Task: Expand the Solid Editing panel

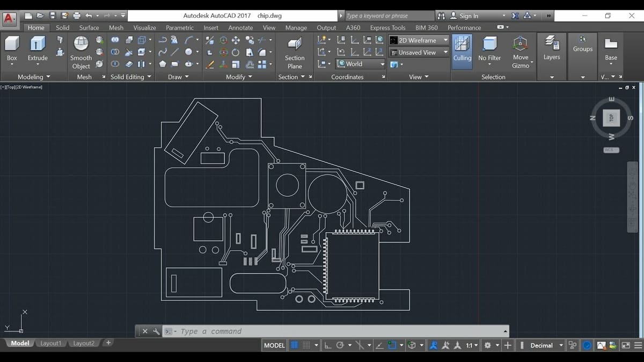Action: pyautogui.click(x=131, y=77)
